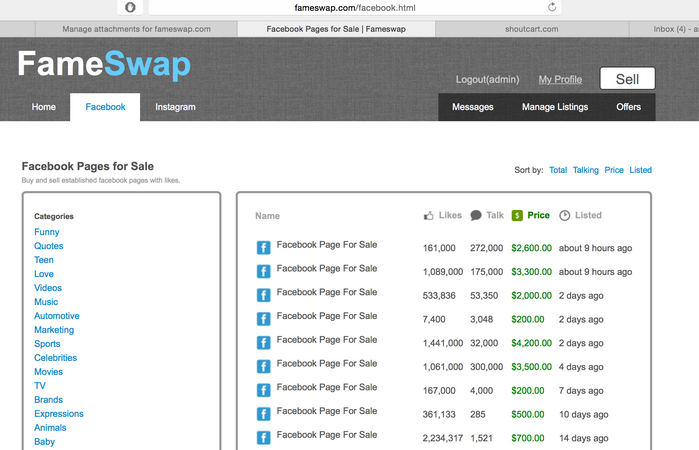
Task: Select the Love category
Action: [x=44, y=274]
